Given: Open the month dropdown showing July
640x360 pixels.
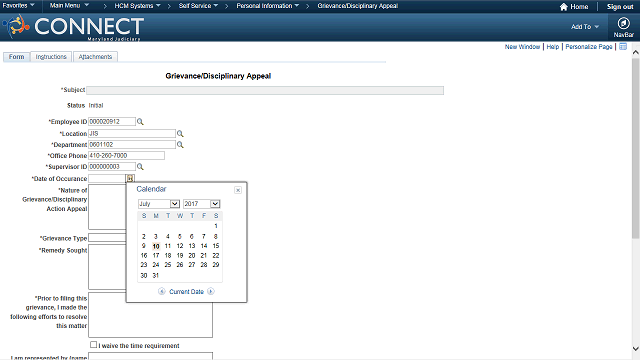Looking at the screenshot, I should tap(159, 204).
